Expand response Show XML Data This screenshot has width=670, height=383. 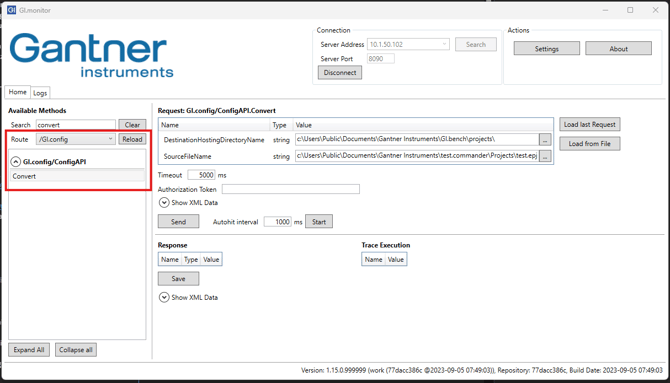pyautogui.click(x=164, y=297)
